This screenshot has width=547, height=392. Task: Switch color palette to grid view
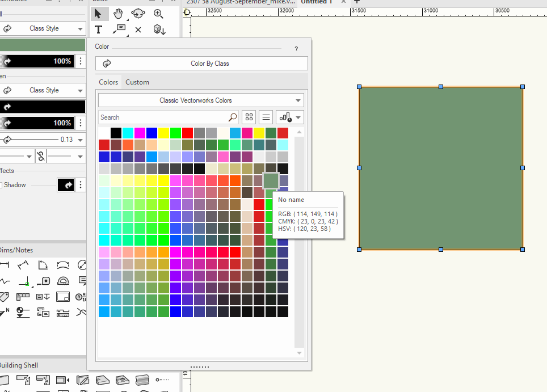point(249,117)
